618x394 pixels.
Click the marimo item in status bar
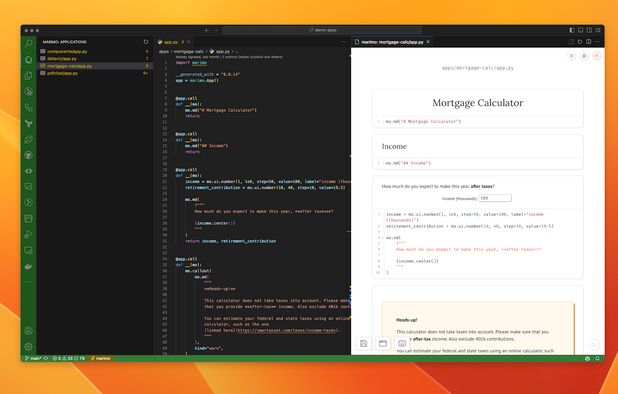101,359
